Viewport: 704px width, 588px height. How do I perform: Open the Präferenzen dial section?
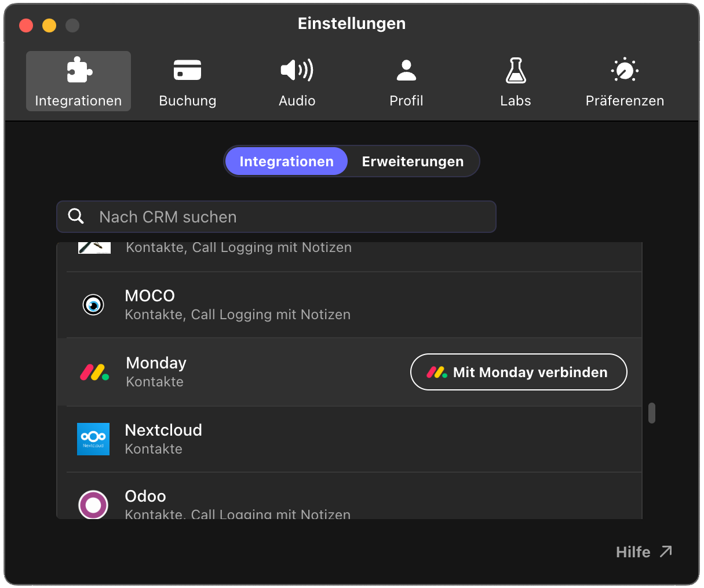tap(625, 81)
